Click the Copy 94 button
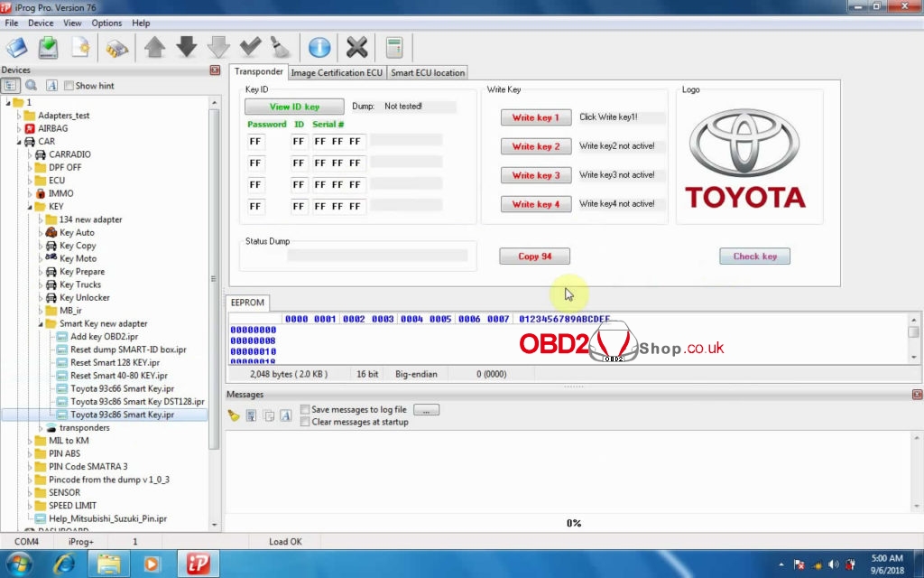Screen dimensions: 924x578 534,256
